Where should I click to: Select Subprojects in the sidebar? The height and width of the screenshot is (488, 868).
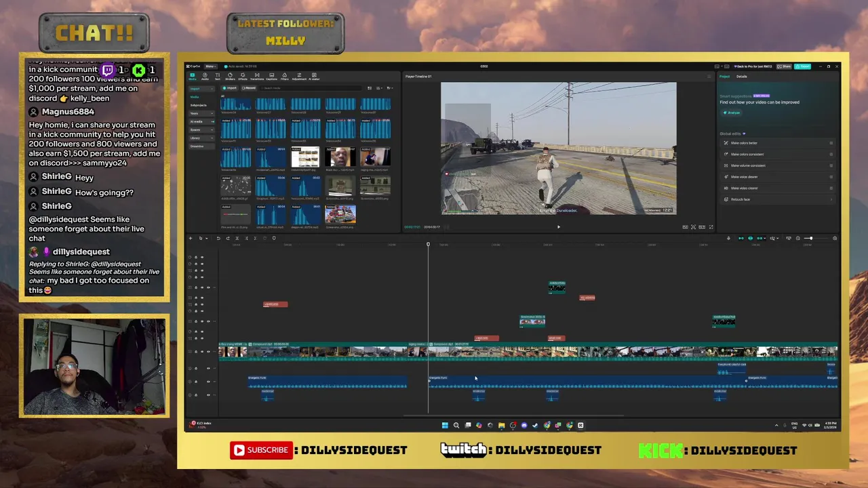[x=199, y=105]
